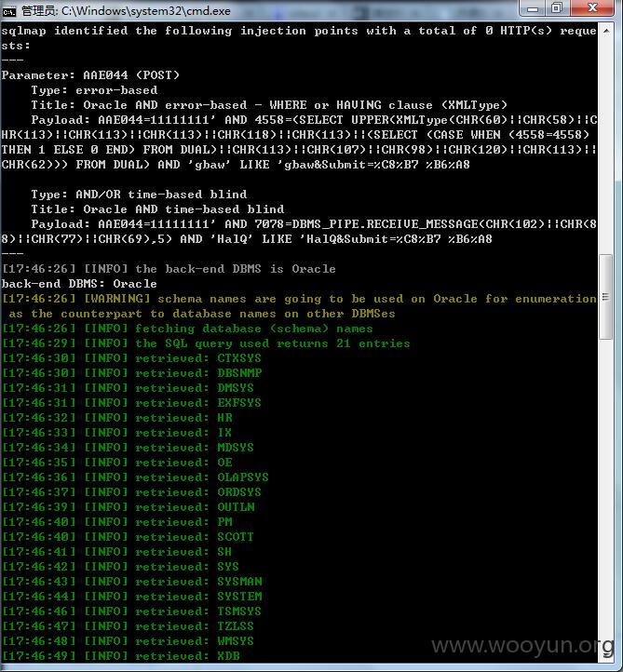This screenshot has width=623, height=672.
Task: Click the line 'retrieved: SYSTEM'
Action: click(x=131, y=597)
